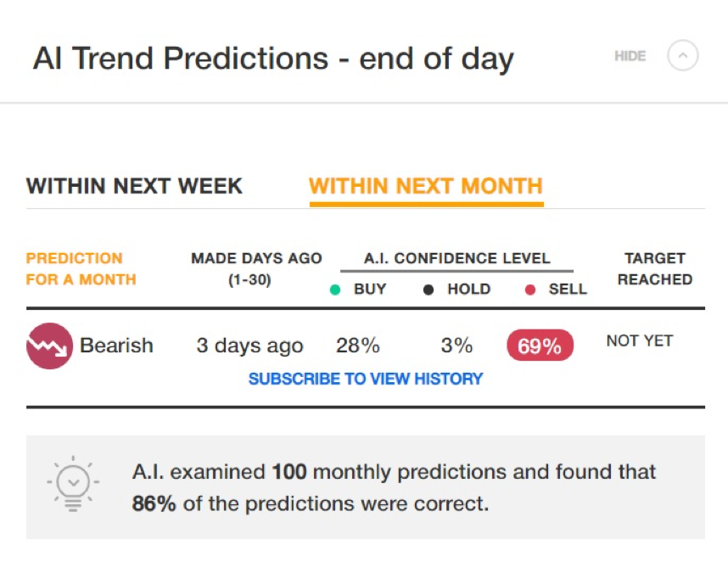Collapse panel with the circular chevron-up icon
This screenshot has width=728, height=562.
[682, 56]
